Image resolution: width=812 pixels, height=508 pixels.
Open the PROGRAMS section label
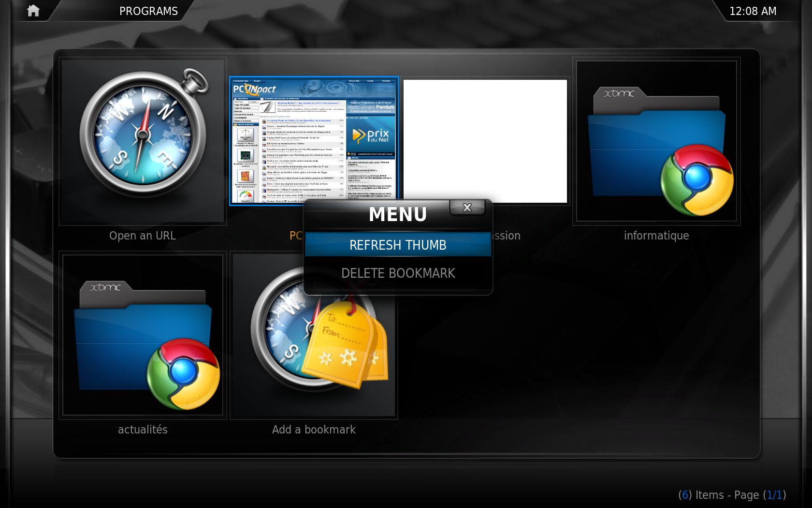point(148,11)
